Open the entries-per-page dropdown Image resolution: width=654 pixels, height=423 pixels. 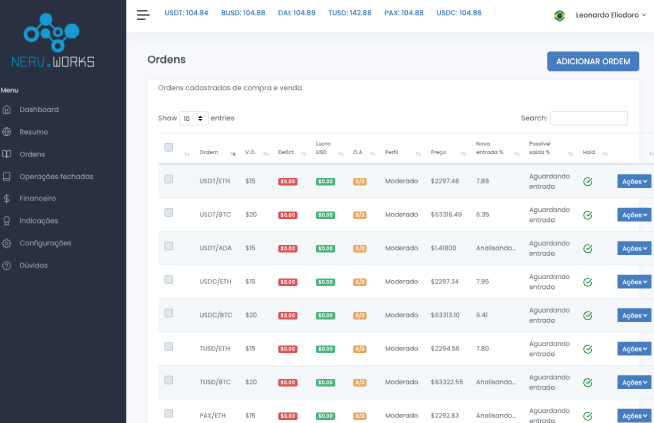(193, 118)
